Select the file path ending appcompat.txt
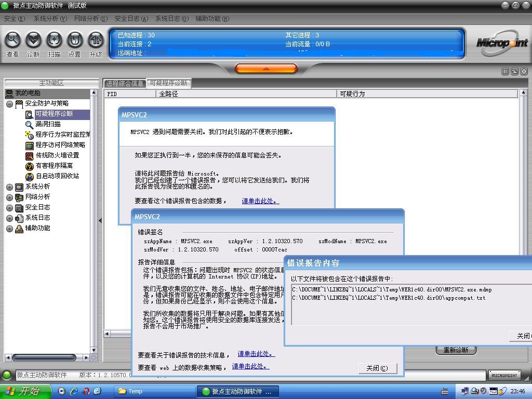Screen dimensions: 532x399 pyautogui.click(x=389, y=298)
